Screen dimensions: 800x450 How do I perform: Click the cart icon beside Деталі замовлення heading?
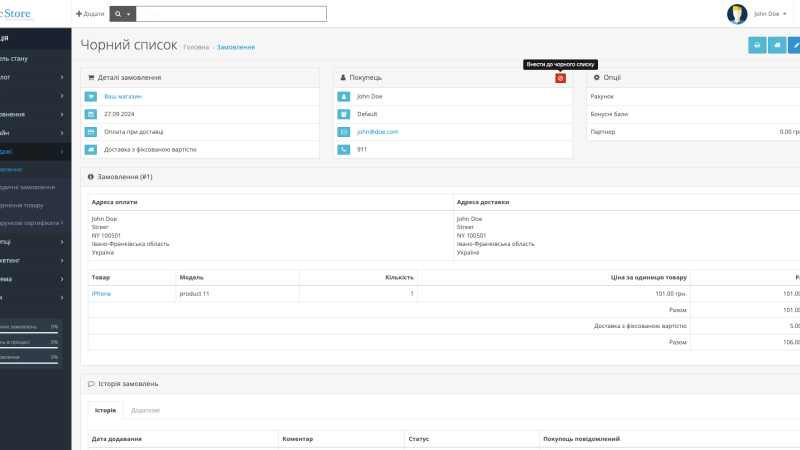pyautogui.click(x=91, y=78)
